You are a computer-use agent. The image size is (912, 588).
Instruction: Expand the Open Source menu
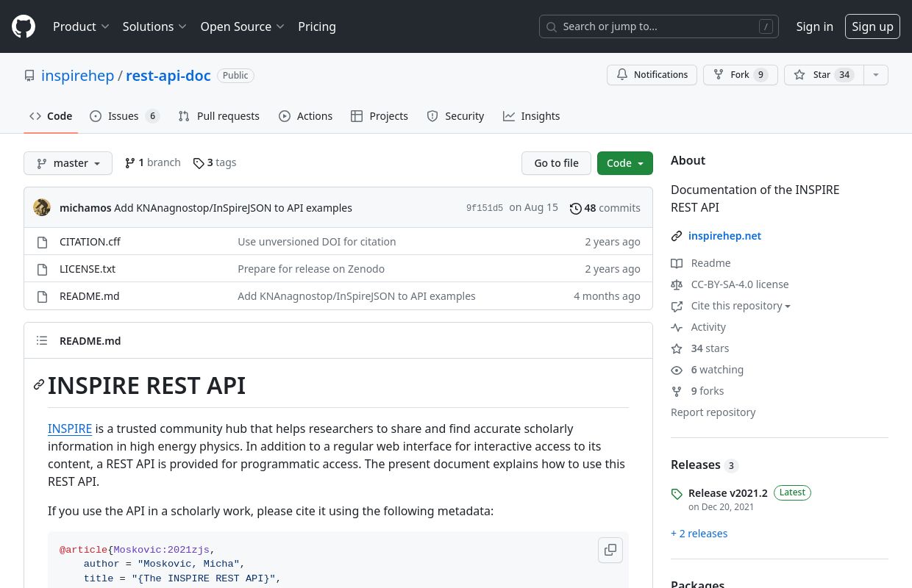click(x=242, y=26)
